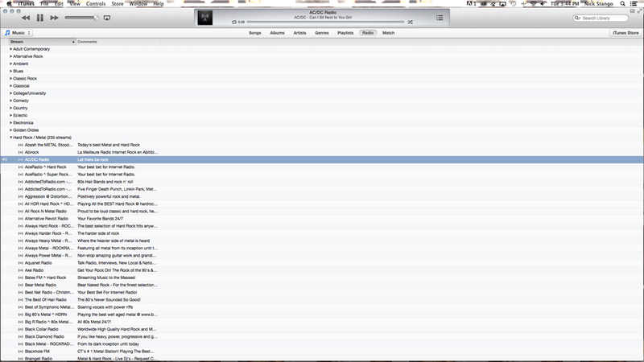Expand the Country category
644x362 pixels.
[11, 108]
